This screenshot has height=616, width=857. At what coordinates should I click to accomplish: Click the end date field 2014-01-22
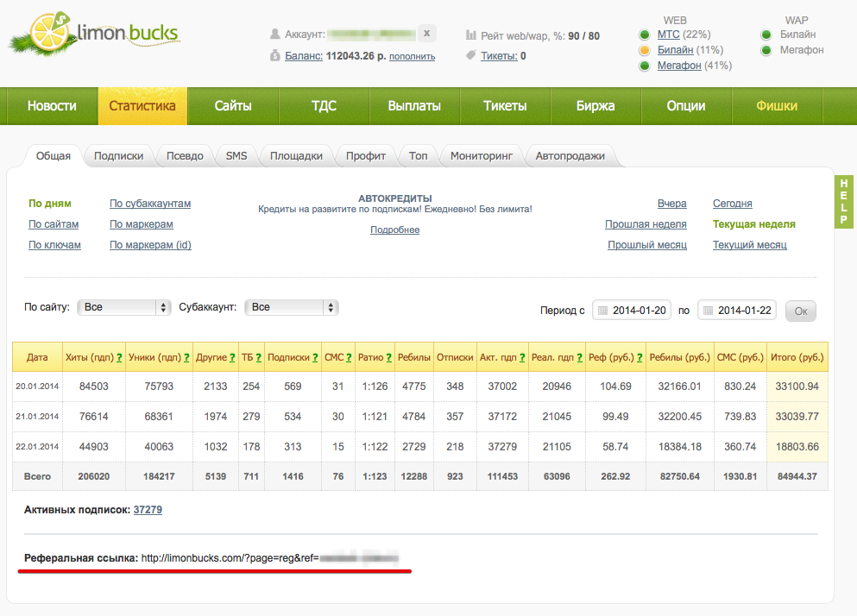click(x=745, y=311)
